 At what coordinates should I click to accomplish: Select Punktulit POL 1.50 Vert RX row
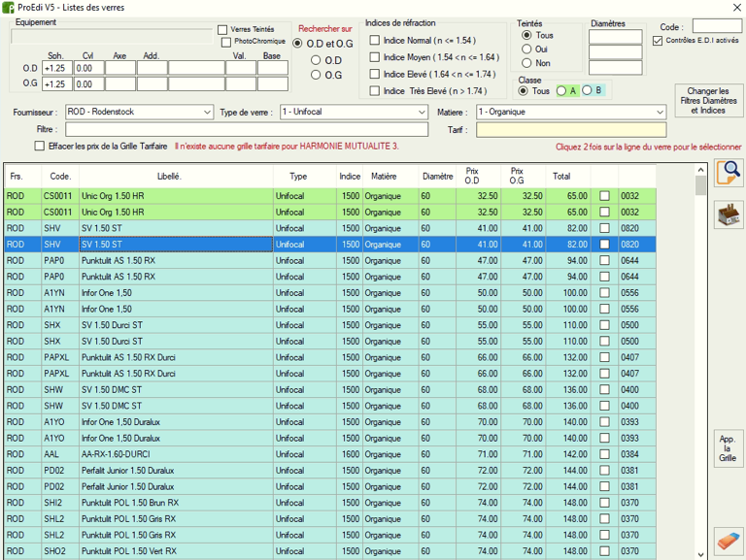coord(329,551)
